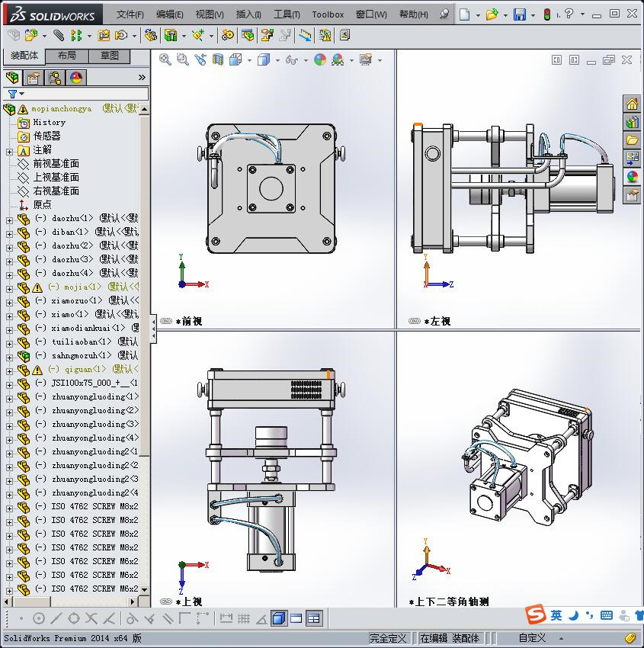
Task: Toggle the Sogou moon half-width icon
Action: pyautogui.click(x=574, y=616)
